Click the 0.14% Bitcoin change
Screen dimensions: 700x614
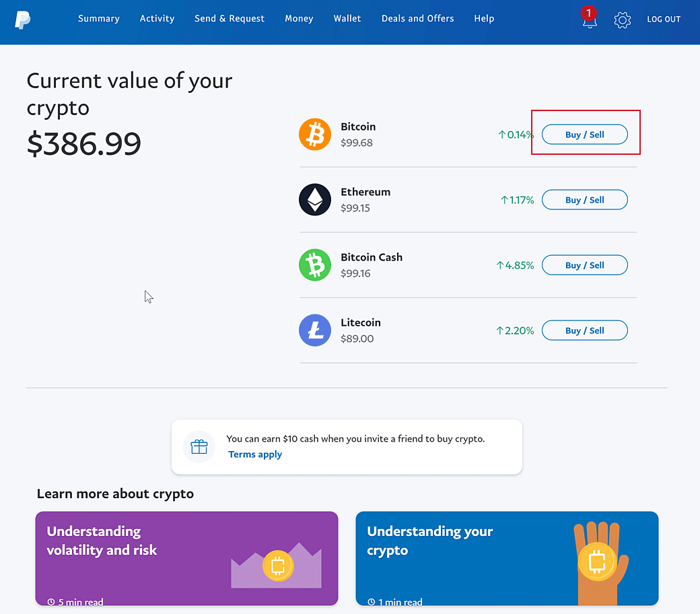516,135
